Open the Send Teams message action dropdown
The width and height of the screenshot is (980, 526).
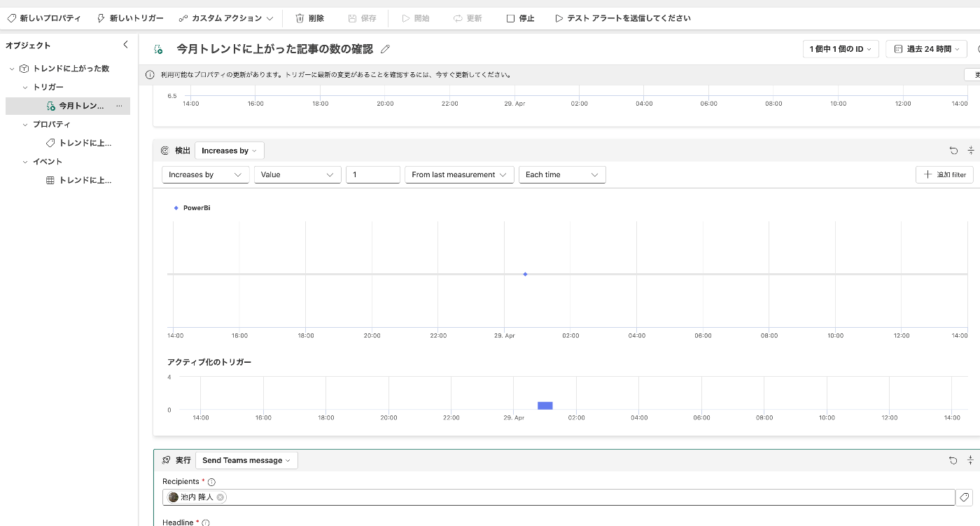click(x=246, y=460)
